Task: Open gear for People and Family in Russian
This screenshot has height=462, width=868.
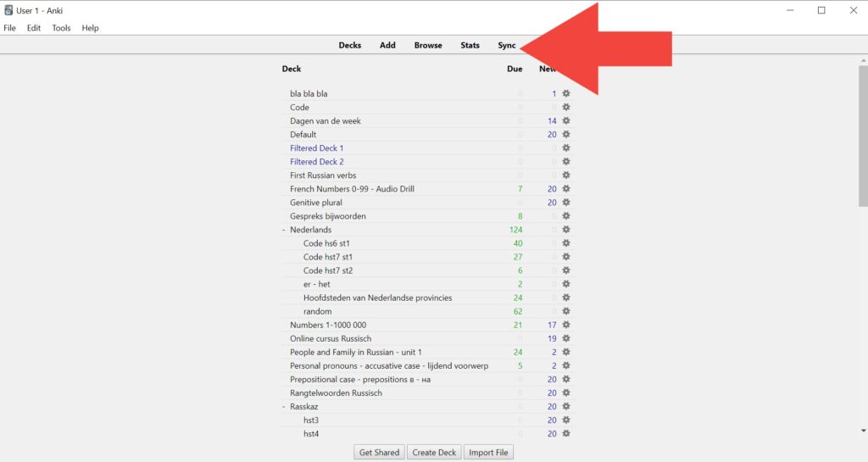Action: [x=565, y=352]
